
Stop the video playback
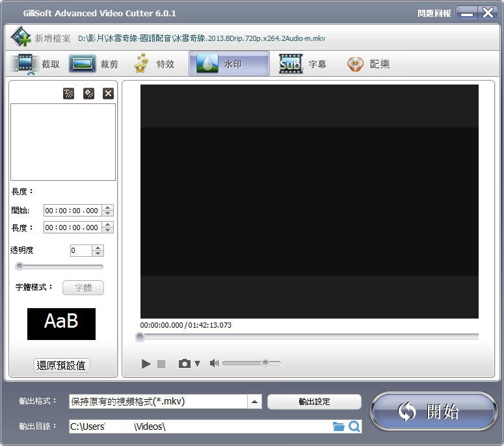[x=161, y=363]
